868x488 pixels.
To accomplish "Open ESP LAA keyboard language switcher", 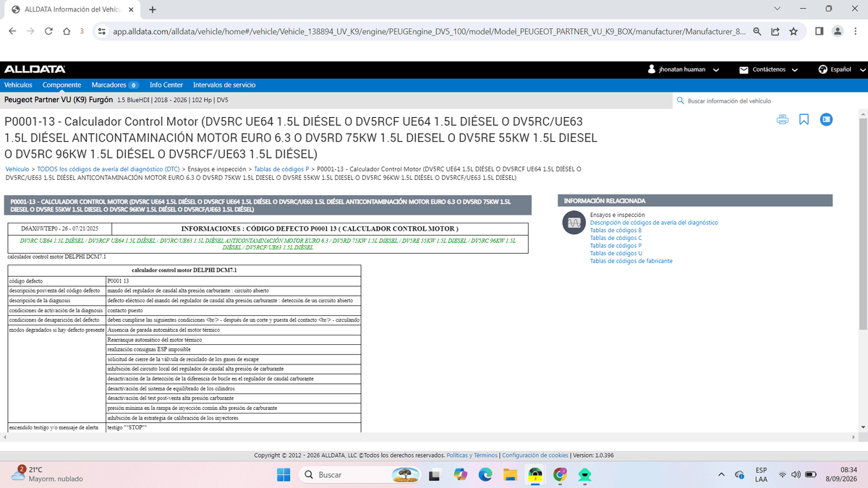I will coord(761,474).
